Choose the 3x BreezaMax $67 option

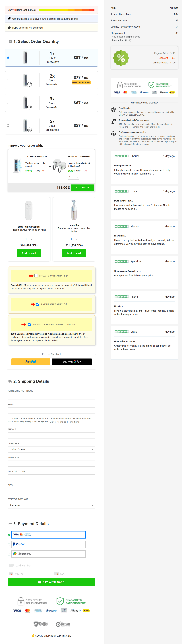[x=8, y=103]
